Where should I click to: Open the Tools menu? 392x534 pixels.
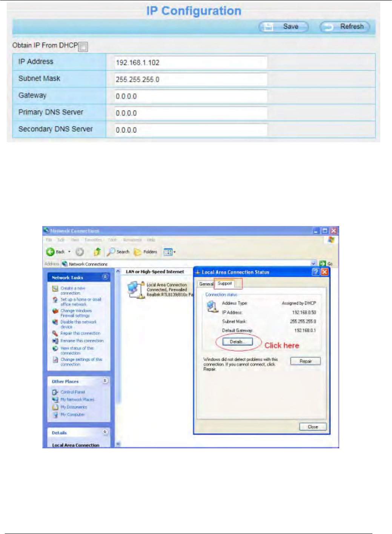pyautogui.click(x=112, y=240)
